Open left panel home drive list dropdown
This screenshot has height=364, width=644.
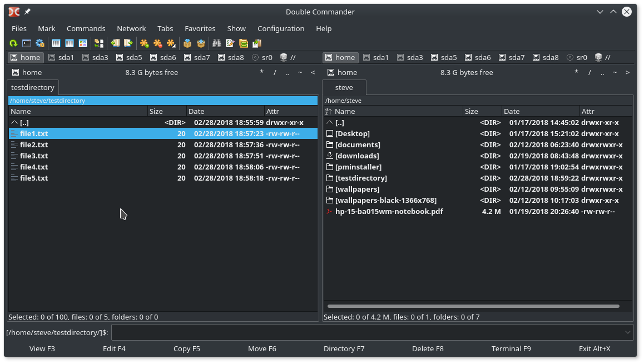pos(27,72)
